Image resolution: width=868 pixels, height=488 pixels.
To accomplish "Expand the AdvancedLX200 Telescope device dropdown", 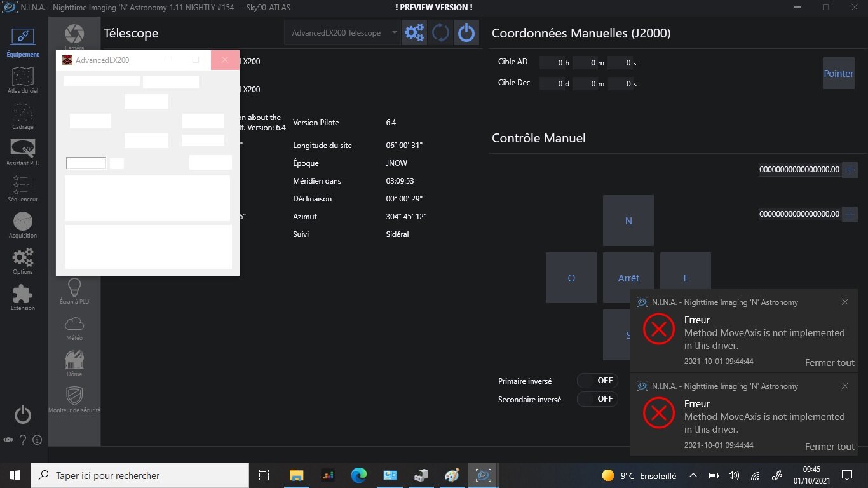I will tap(342, 33).
